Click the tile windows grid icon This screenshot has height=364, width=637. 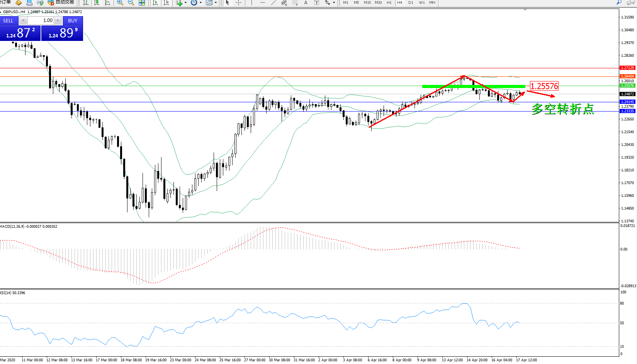[x=142, y=3]
